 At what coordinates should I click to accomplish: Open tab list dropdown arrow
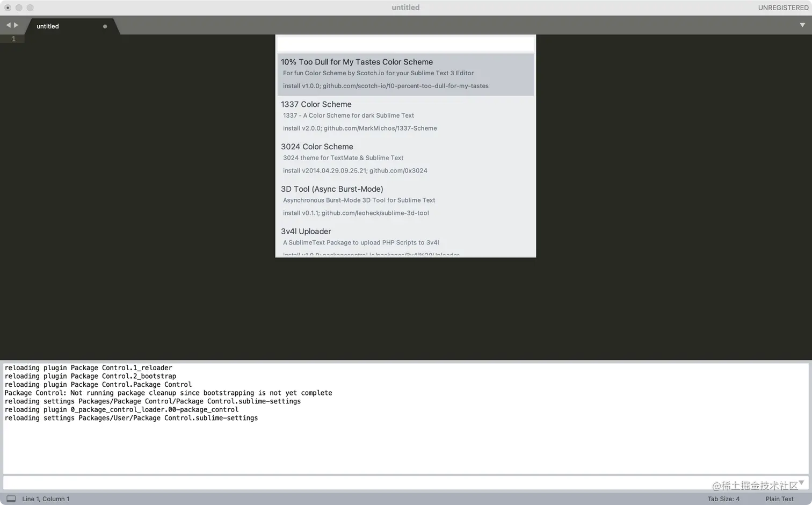pyautogui.click(x=802, y=25)
